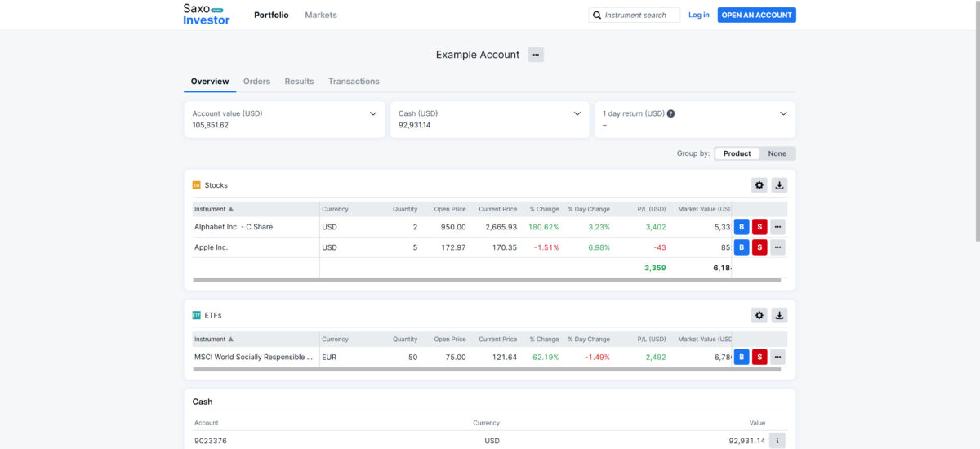Click the Example Account title
This screenshot has width=980, height=449.
point(478,55)
